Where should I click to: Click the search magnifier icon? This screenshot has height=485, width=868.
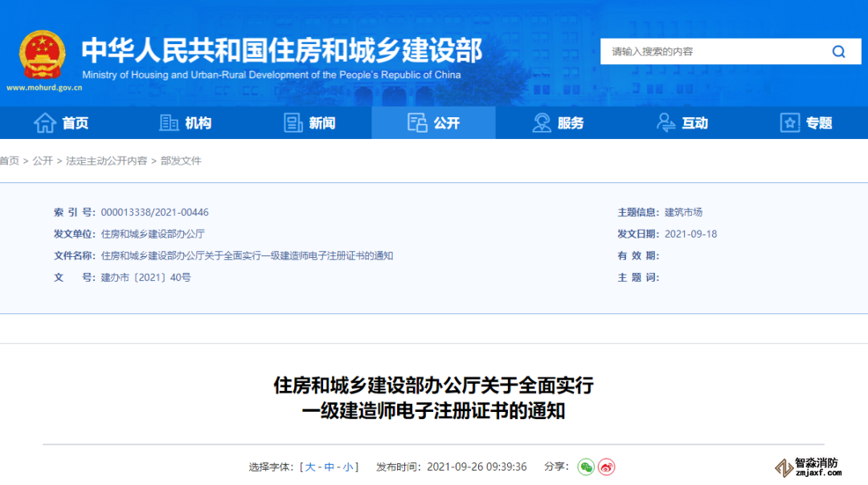[x=838, y=52]
